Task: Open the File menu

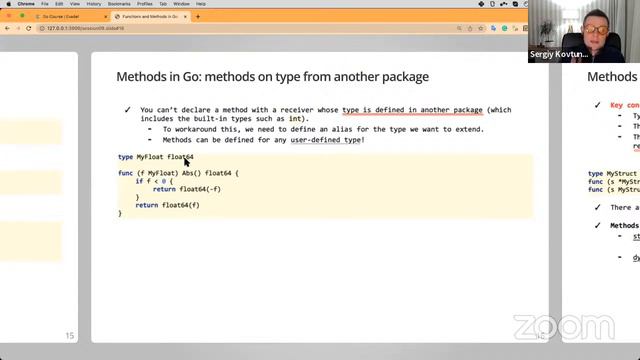Action: [x=44, y=4]
